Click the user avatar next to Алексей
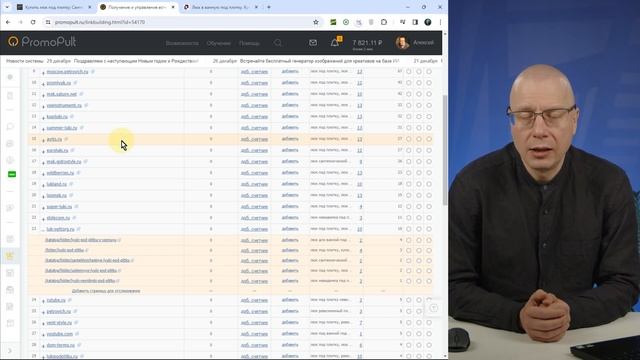640x360 pixels. point(402,42)
